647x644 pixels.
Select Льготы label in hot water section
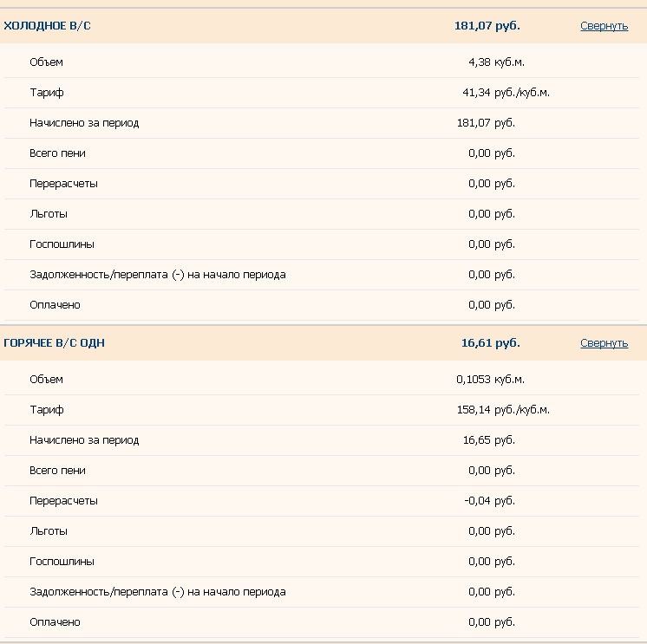[x=49, y=531]
